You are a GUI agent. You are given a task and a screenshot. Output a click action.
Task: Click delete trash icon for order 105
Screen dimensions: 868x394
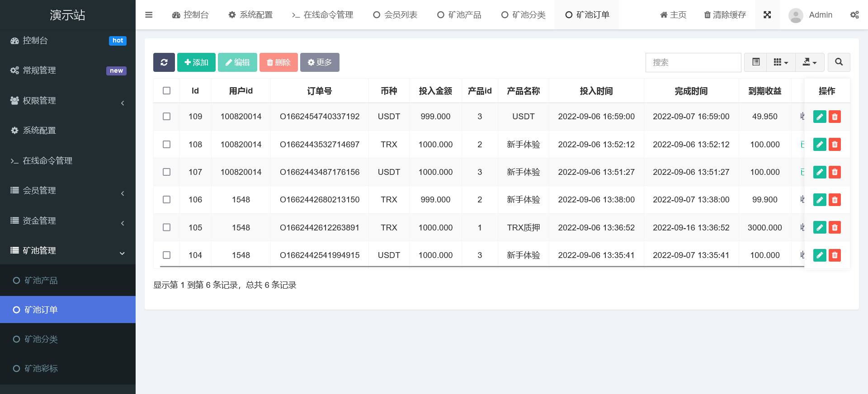tap(835, 227)
